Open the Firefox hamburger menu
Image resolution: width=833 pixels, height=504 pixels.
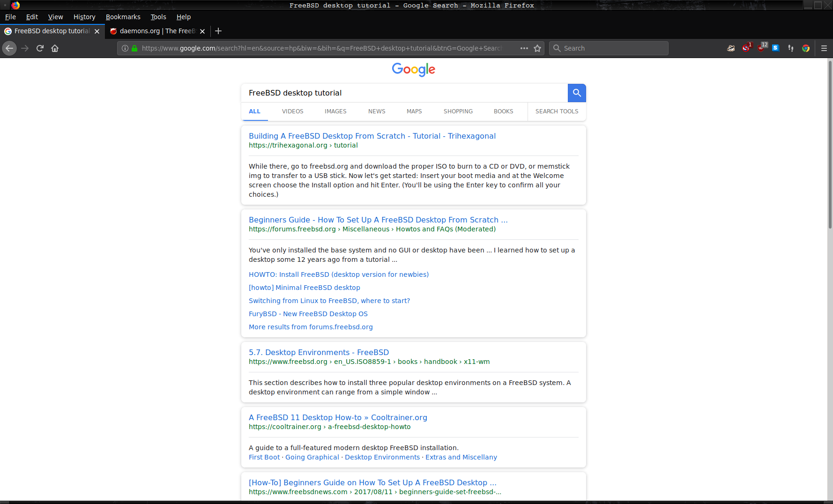[824, 48]
